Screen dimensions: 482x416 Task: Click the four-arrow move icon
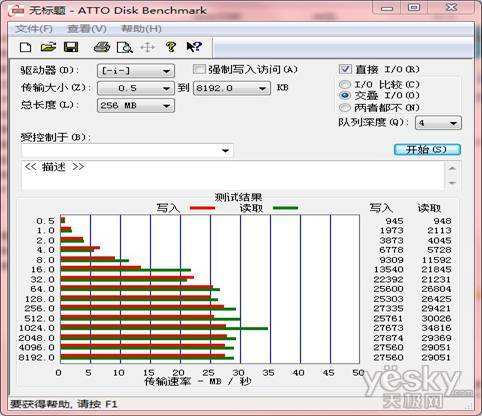tap(147, 47)
